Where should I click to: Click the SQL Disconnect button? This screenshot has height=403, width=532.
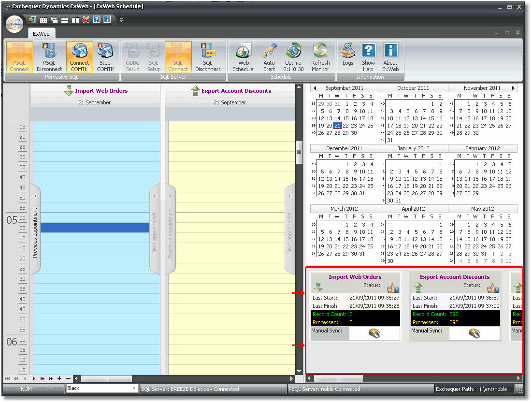[x=208, y=57]
